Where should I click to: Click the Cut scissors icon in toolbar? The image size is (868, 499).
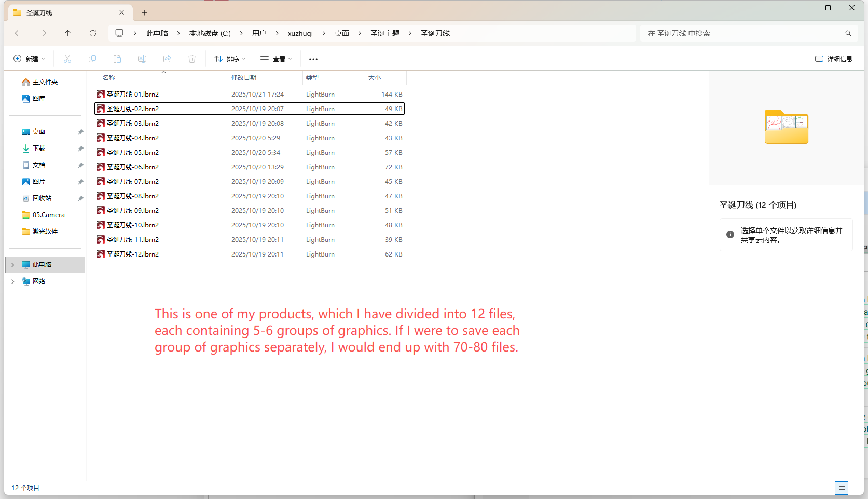67,59
